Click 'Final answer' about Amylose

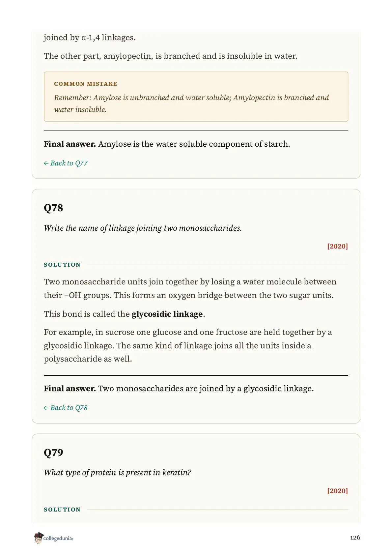tap(167, 144)
